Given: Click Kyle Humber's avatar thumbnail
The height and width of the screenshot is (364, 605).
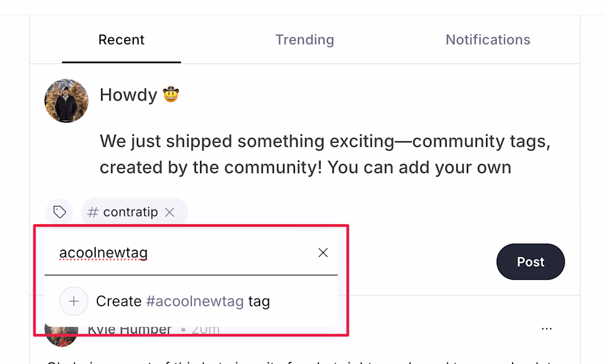Looking at the screenshot, I should [61, 335].
